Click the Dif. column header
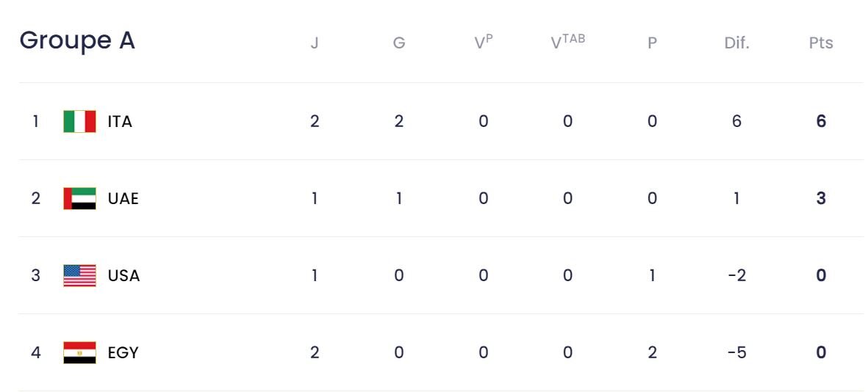This screenshot has height=392, width=868. pyautogui.click(x=736, y=43)
